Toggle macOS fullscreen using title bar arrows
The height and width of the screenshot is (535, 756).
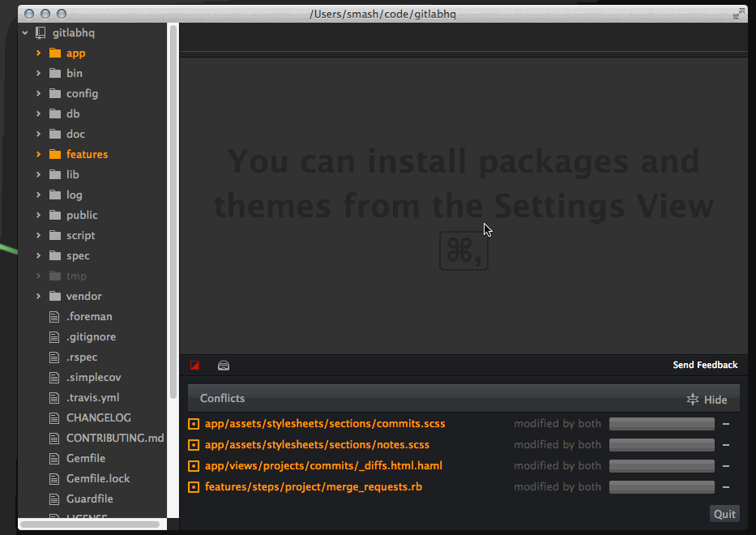coord(738,14)
